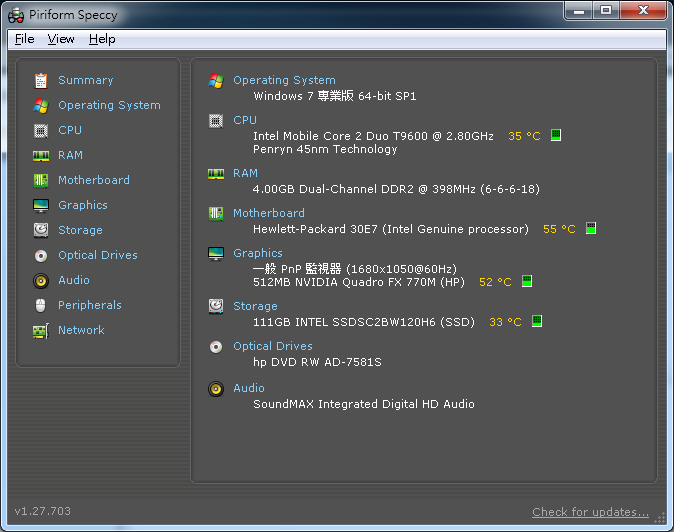This screenshot has height=532, width=674.
Task: Open Audio heading link in summary
Action: (x=249, y=388)
